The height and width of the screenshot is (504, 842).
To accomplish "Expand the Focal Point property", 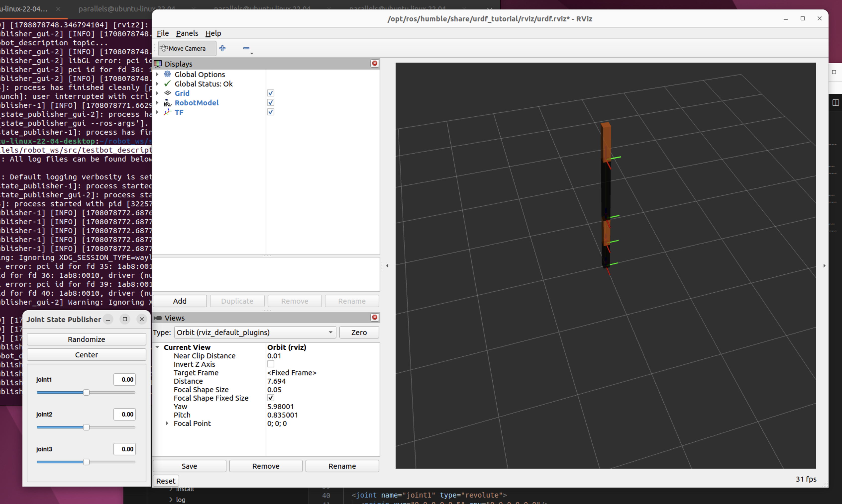I will [x=167, y=423].
